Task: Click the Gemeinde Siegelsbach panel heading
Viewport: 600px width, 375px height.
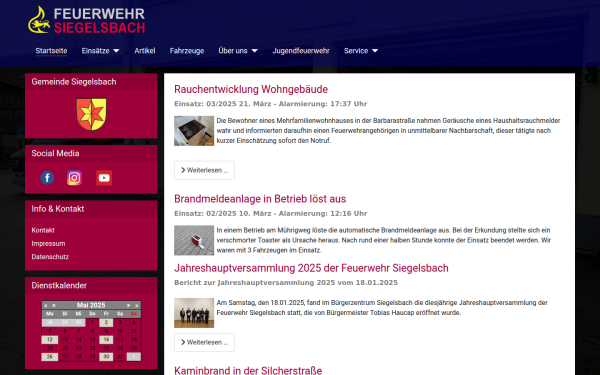Action: (74, 82)
